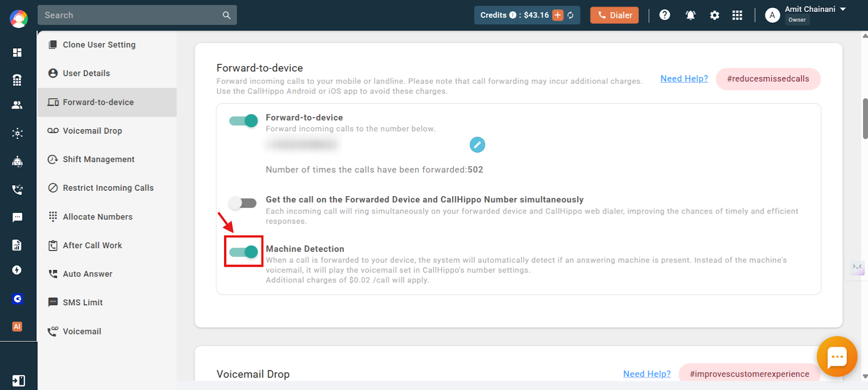Open Restrict Incoming Calls menu item
The width and height of the screenshot is (868, 390).
click(107, 188)
